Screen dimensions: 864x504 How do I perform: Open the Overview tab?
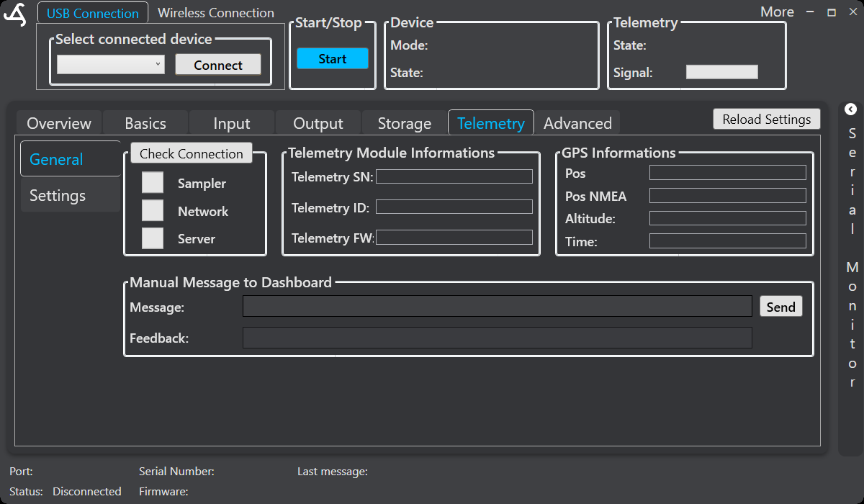click(x=59, y=123)
